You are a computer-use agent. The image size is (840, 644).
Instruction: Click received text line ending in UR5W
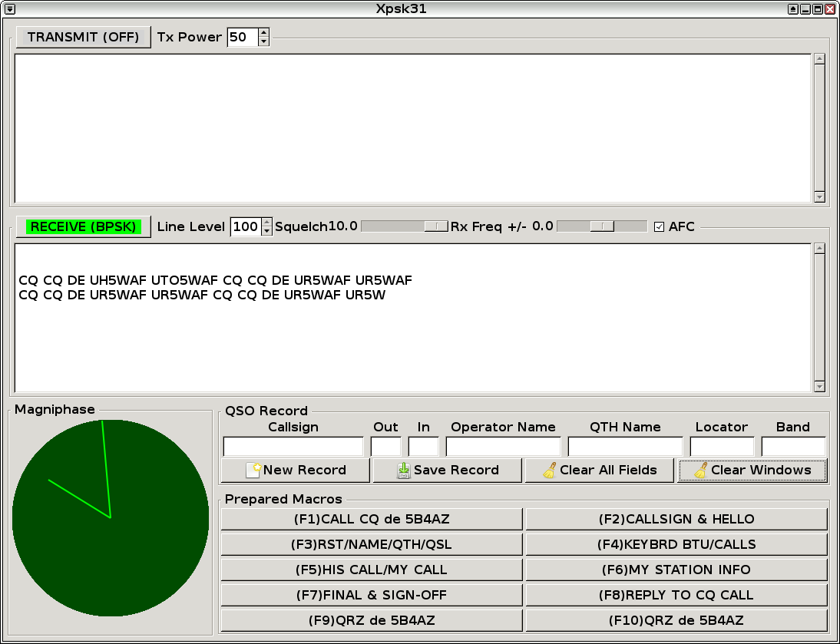pos(202,295)
